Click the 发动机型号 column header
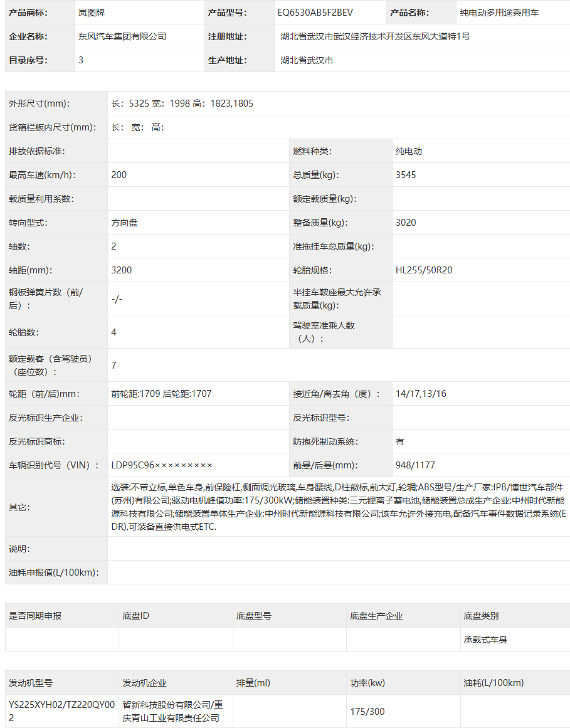 31,683
